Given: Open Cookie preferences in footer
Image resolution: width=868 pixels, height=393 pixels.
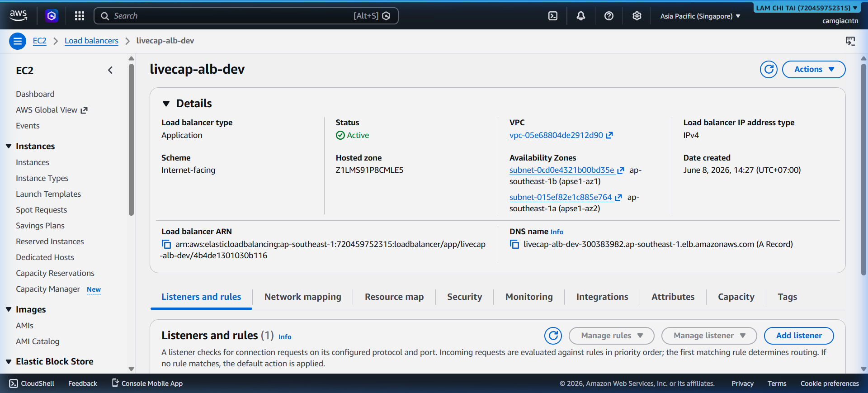Looking at the screenshot, I should click(x=830, y=384).
